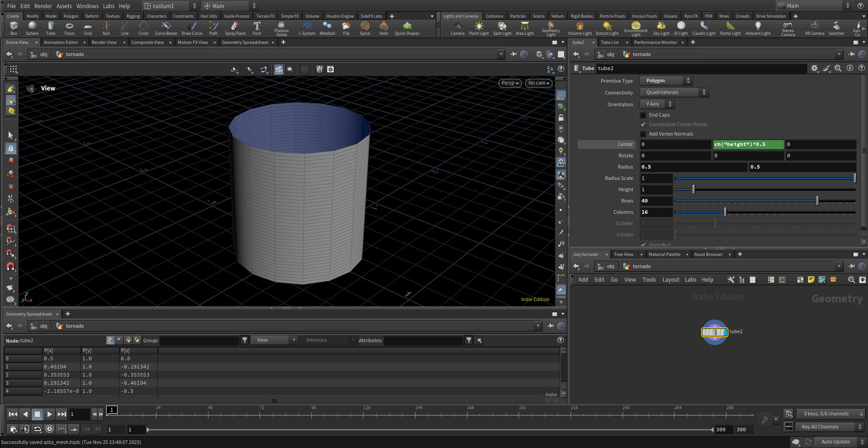Expand the Persp camera menu
The image size is (868, 448).
510,83
